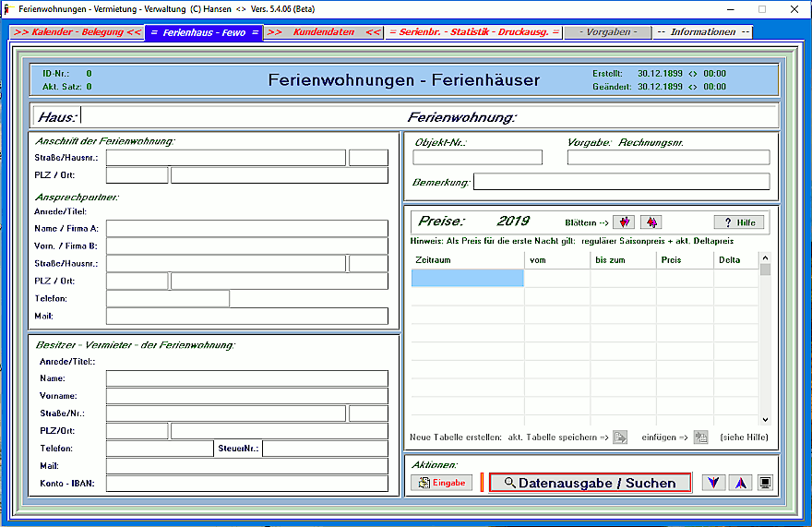Click the Blättern up-arrow icon
Viewport: 812px width, 527px height.
(651, 222)
